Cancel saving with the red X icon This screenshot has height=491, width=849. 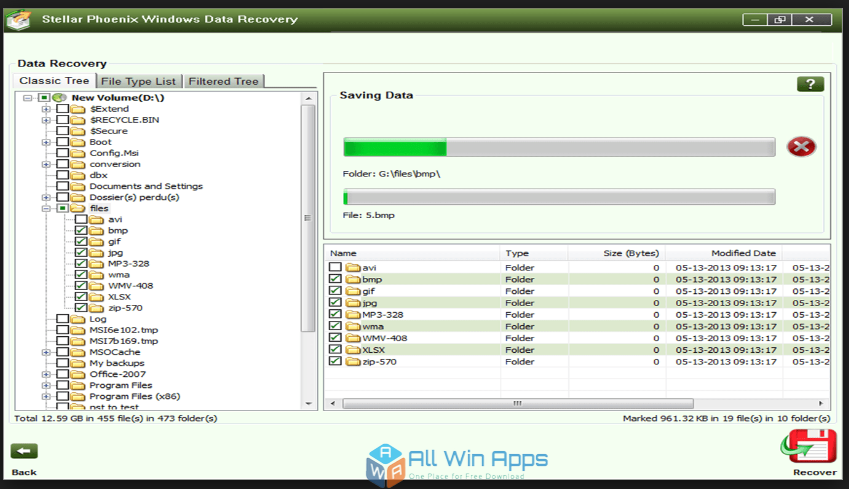click(x=801, y=147)
